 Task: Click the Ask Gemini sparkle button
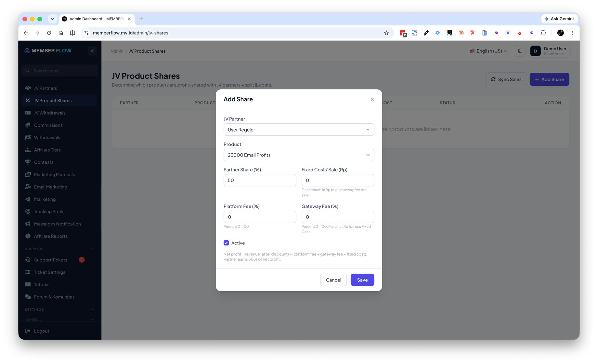coord(559,19)
